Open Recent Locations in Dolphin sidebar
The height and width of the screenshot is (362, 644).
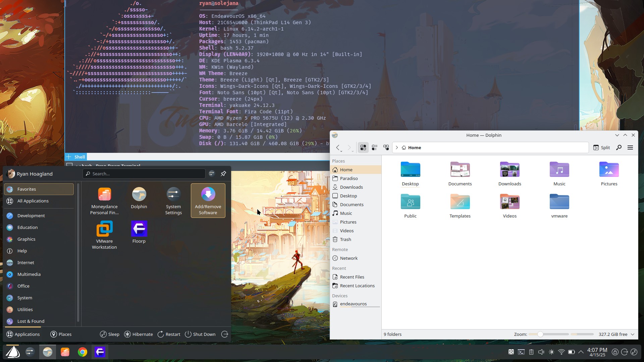(x=356, y=286)
